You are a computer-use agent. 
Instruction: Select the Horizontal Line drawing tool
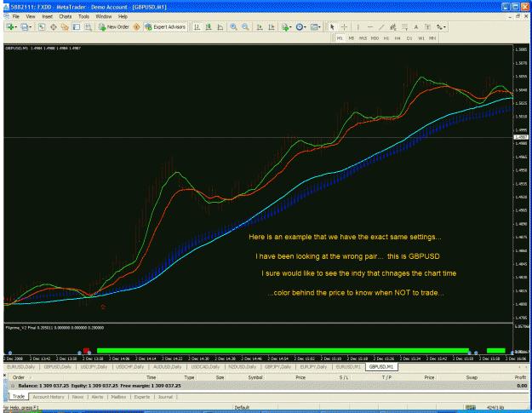tap(369, 26)
